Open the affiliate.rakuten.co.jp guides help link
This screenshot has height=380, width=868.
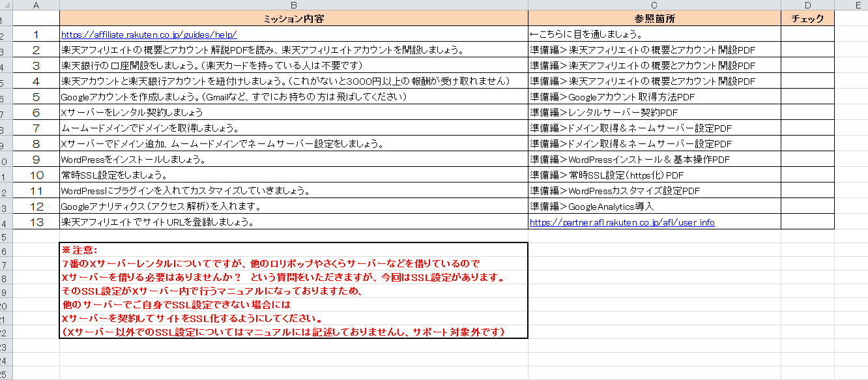pyautogui.click(x=149, y=35)
